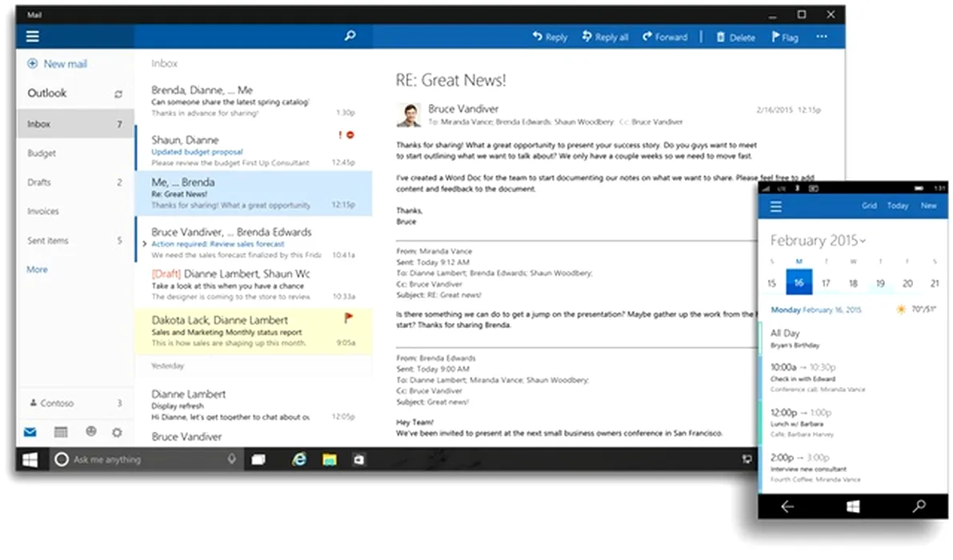Sync the Outlook account with refresh icon

[x=118, y=94]
